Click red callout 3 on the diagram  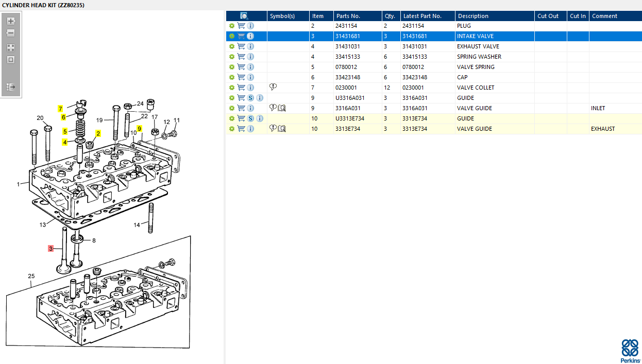50,249
